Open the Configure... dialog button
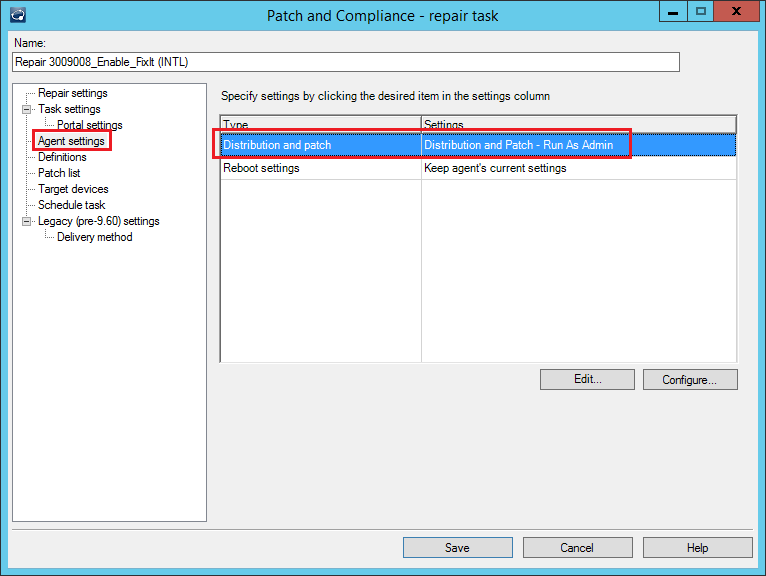The width and height of the screenshot is (766, 576). 689,380
